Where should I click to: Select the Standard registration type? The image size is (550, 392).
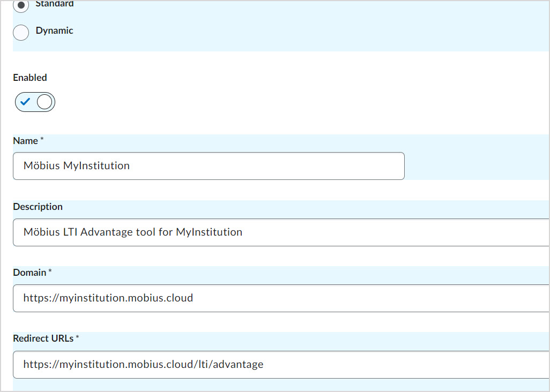[20, 6]
